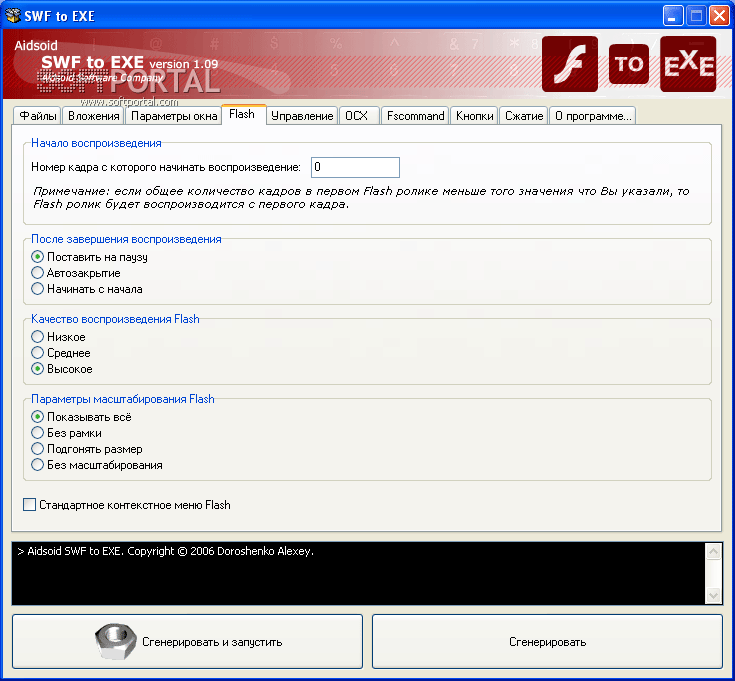Set Flash quality to Высокое
The image size is (735, 681).
(x=62, y=369)
